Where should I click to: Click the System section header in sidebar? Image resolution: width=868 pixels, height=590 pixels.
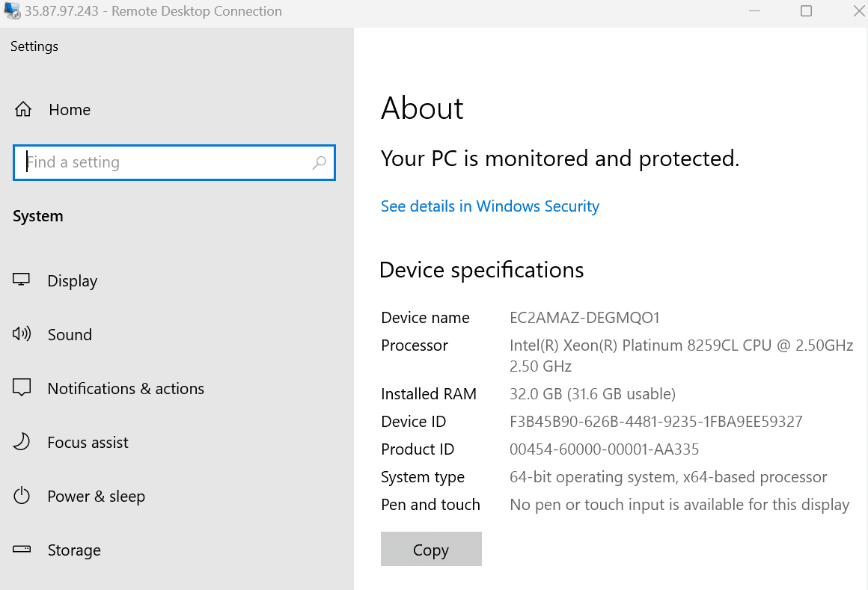(x=38, y=216)
